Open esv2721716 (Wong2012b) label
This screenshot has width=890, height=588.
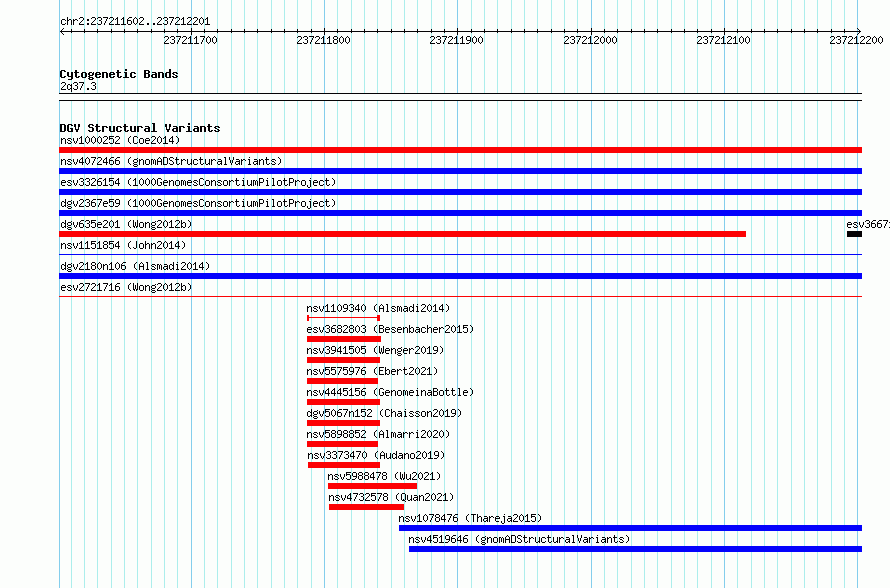[x=126, y=287]
